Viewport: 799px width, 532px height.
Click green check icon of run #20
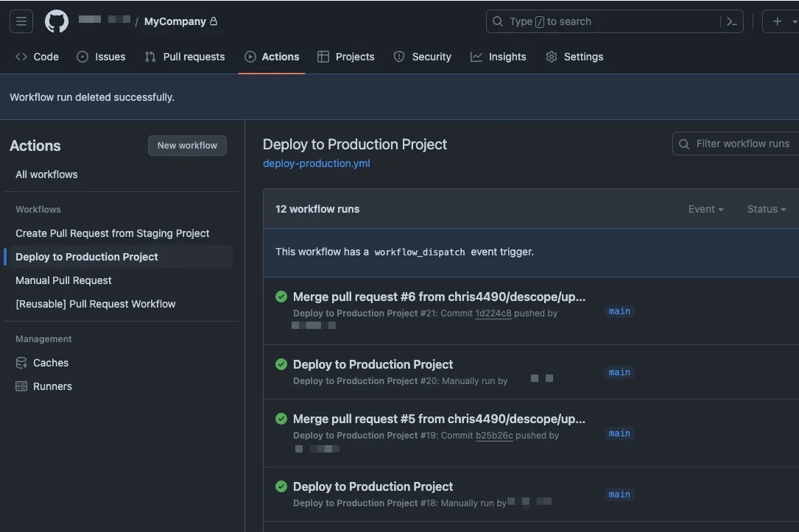[x=281, y=364]
